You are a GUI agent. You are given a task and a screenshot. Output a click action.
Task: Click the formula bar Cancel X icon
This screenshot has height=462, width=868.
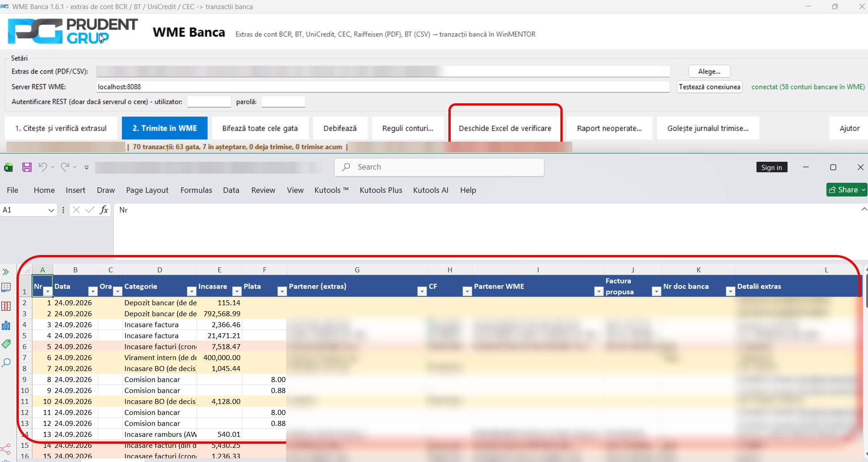(x=76, y=210)
